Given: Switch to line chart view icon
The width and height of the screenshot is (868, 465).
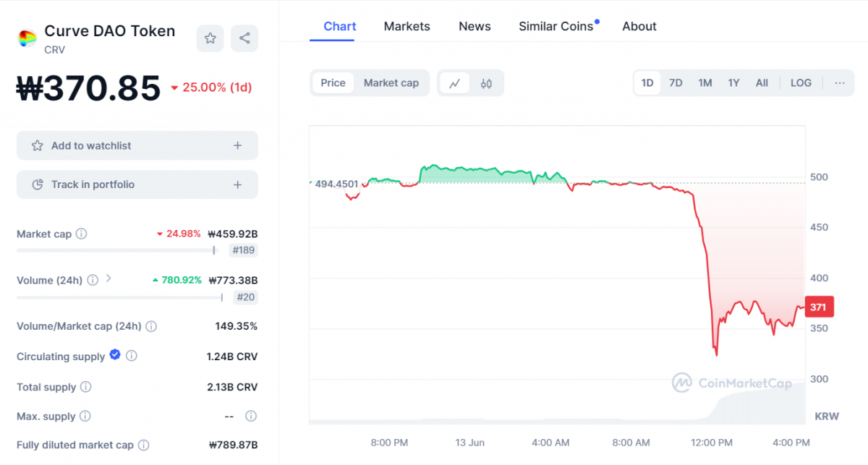Looking at the screenshot, I should [455, 83].
